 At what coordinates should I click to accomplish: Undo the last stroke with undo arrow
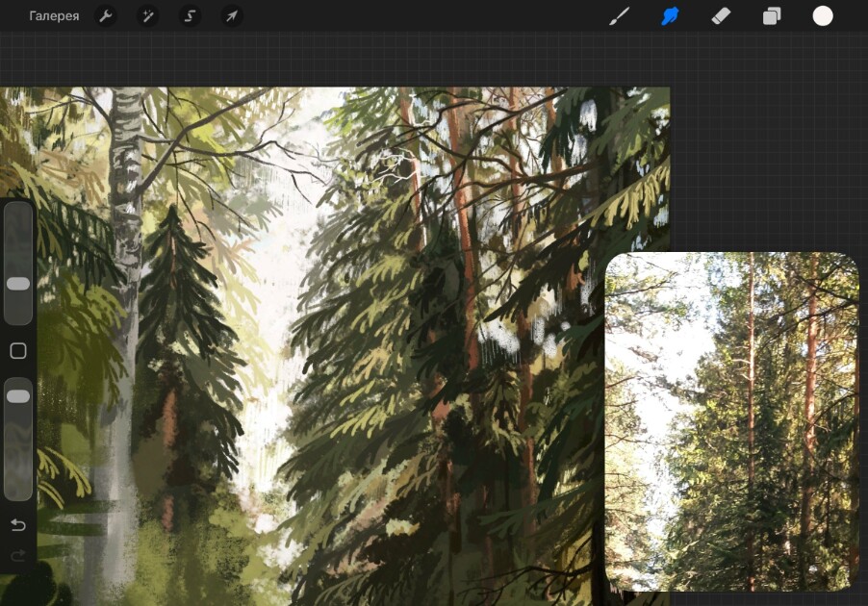pyautogui.click(x=18, y=524)
